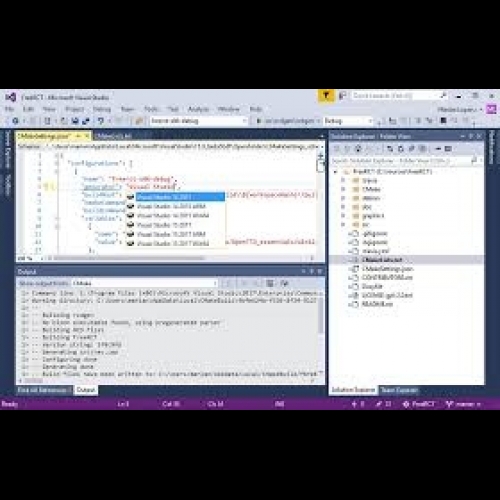Open the startup item dropdown in toolbar
500x500 pixels.
tap(289, 121)
